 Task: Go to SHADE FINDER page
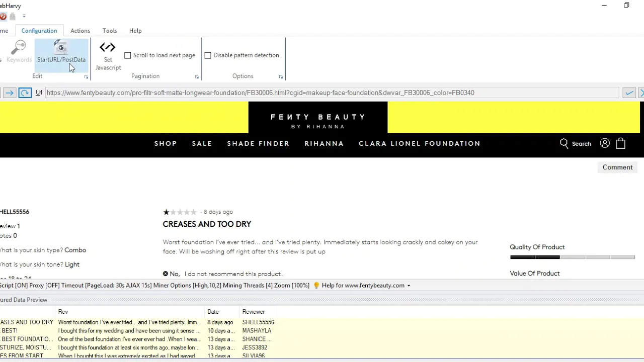(258, 143)
